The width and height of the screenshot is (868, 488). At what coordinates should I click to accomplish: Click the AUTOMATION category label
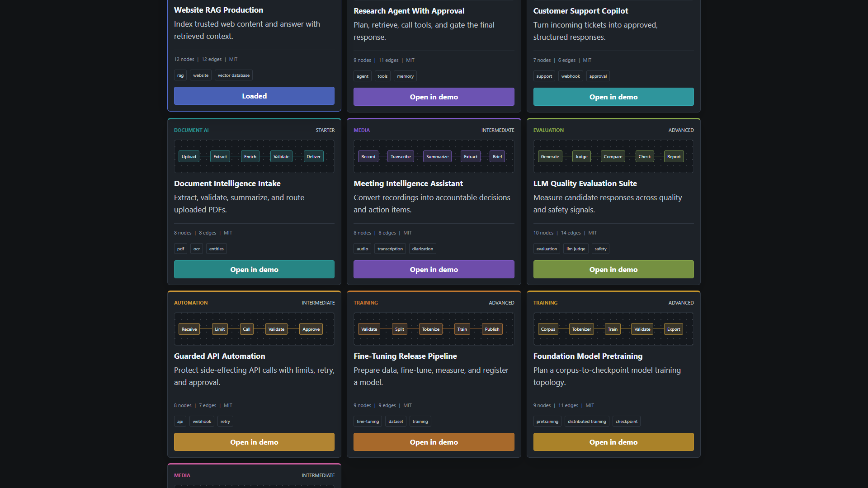point(191,303)
